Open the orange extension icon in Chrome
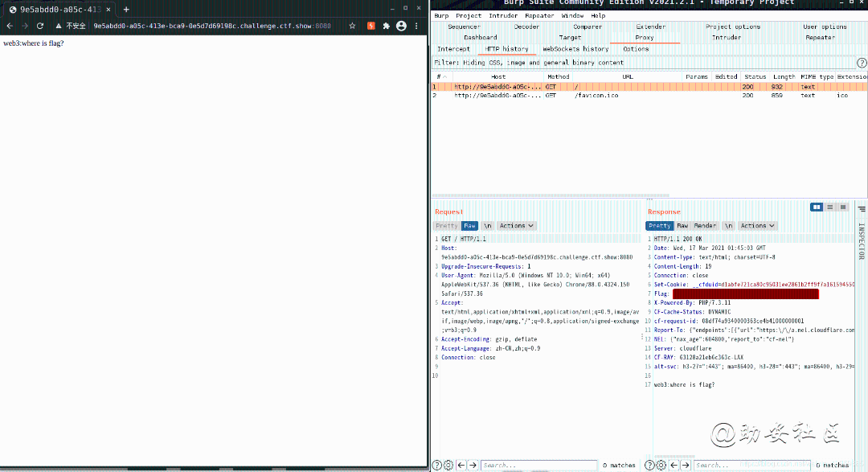The image size is (868, 472). tap(371, 26)
